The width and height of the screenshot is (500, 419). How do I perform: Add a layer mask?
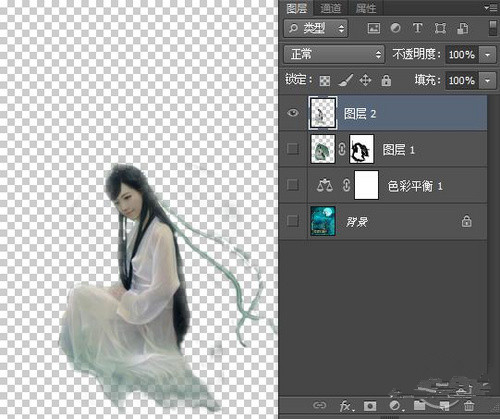click(x=370, y=406)
